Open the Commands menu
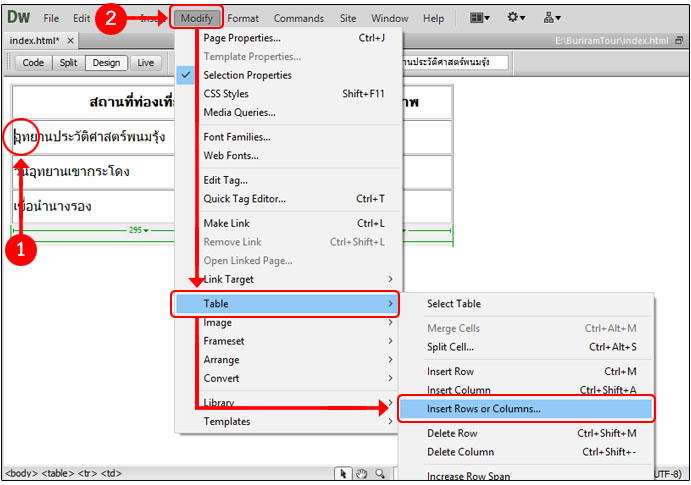This screenshot has width=691, height=485. [298, 18]
